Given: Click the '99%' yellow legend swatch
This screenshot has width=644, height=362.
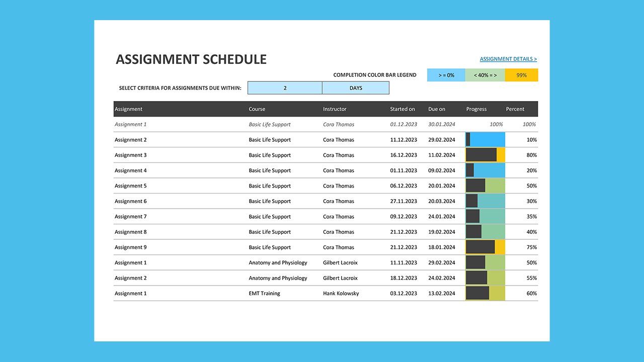Looking at the screenshot, I should point(521,74).
